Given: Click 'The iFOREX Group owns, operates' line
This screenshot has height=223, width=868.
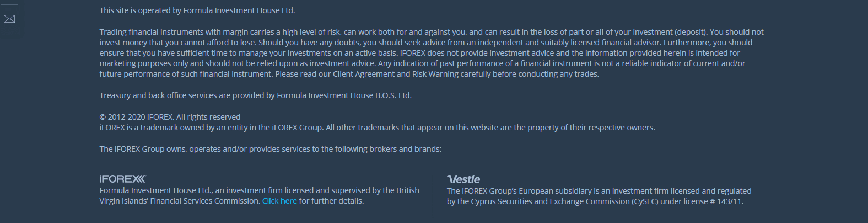Looking at the screenshot, I should [x=270, y=149].
